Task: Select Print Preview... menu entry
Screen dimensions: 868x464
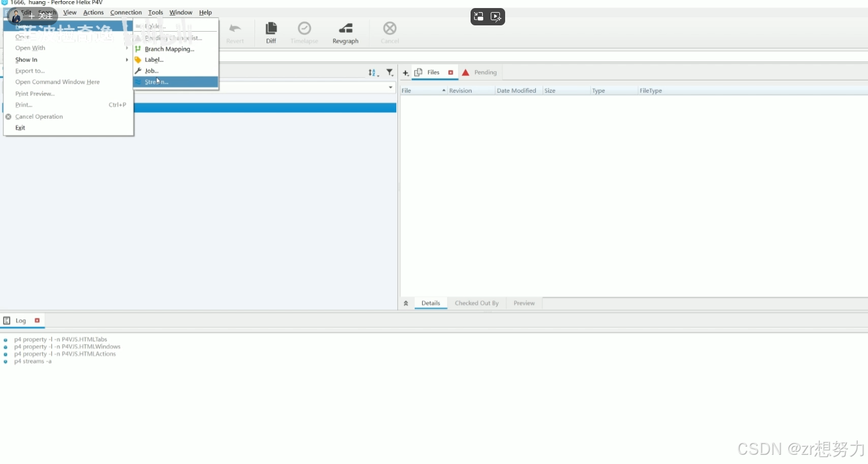Action: (68, 93)
